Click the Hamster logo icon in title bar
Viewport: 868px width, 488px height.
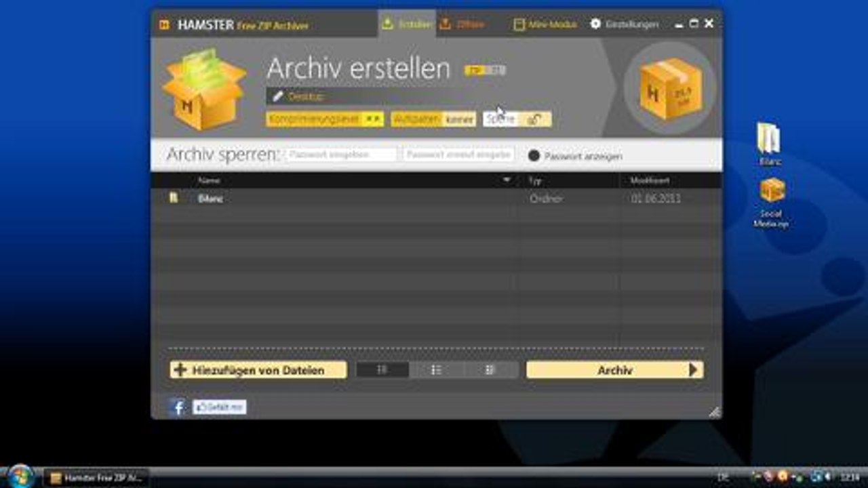[164, 25]
